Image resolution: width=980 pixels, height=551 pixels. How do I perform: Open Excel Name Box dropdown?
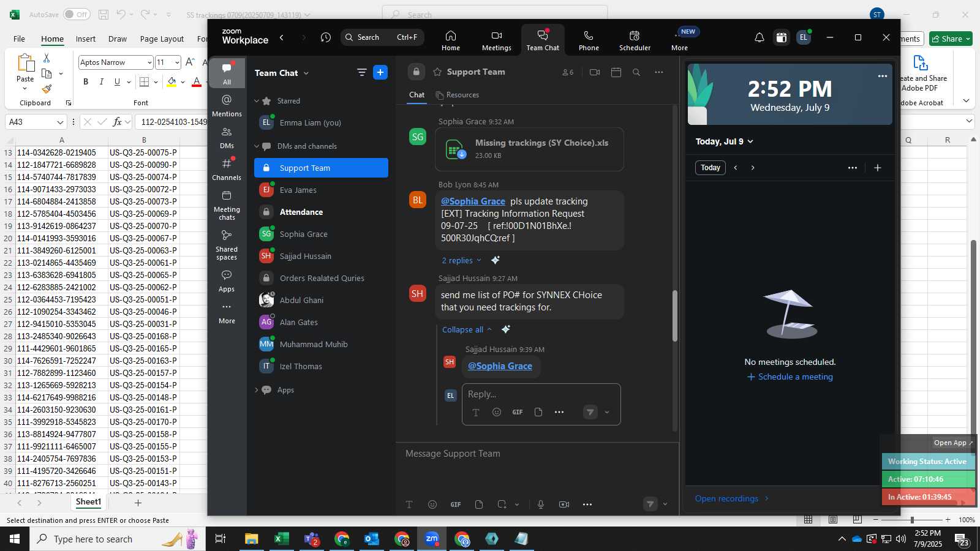59,122
